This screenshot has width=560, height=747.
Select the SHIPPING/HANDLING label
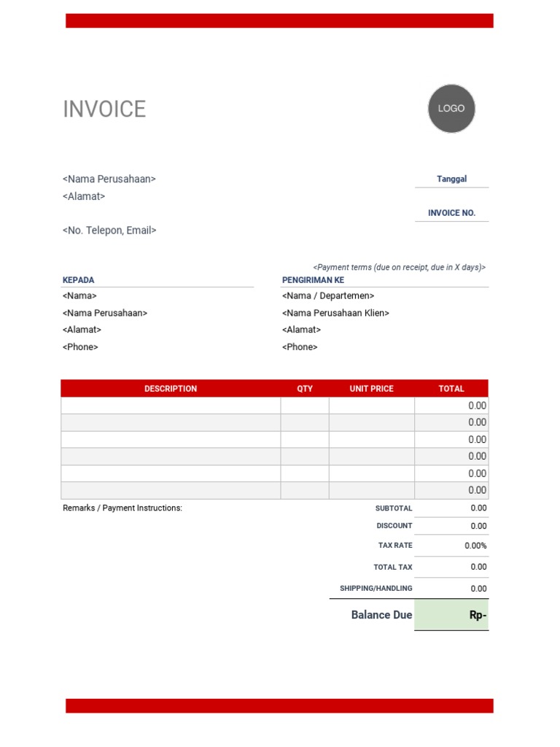(x=376, y=589)
